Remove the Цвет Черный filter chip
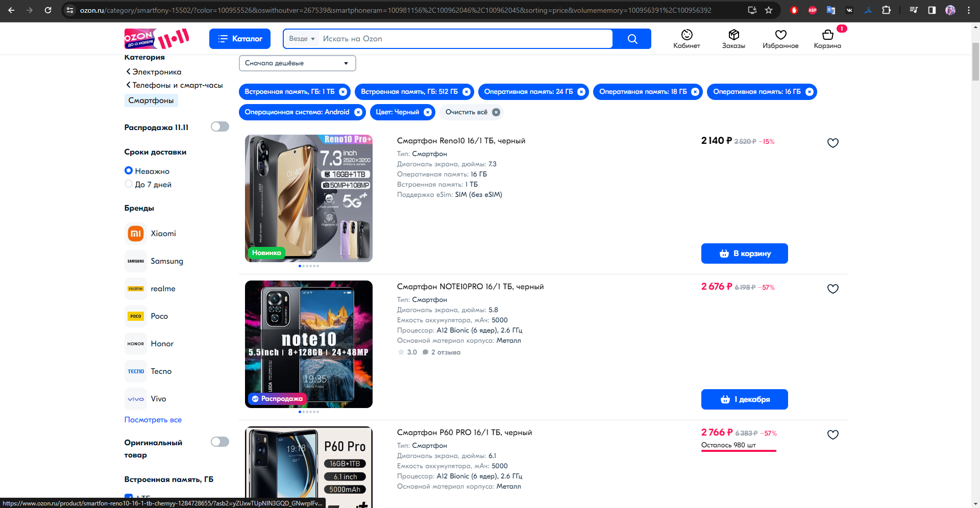980x508 pixels. (428, 112)
